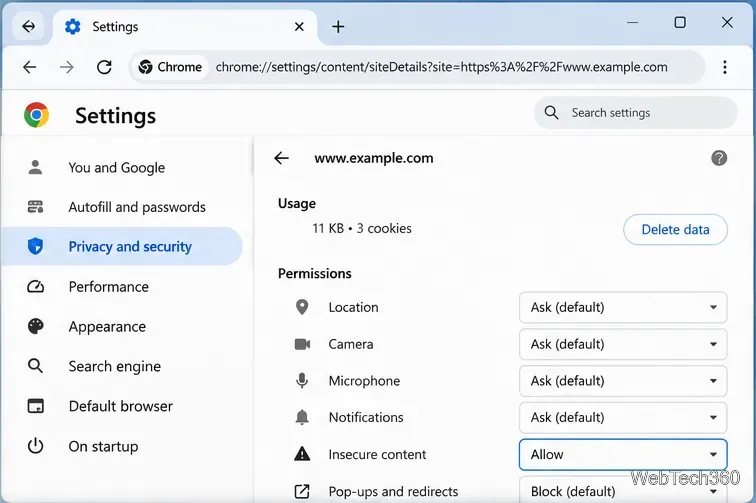The width and height of the screenshot is (756, 503).
Task: Open the Microphone permission dropdown
Action: 623,381
